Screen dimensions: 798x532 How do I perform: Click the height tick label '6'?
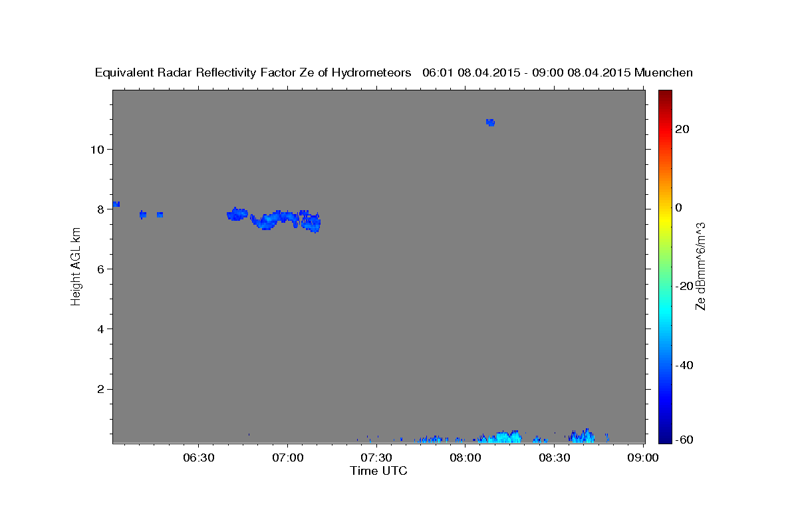click(x=102, y=269)
